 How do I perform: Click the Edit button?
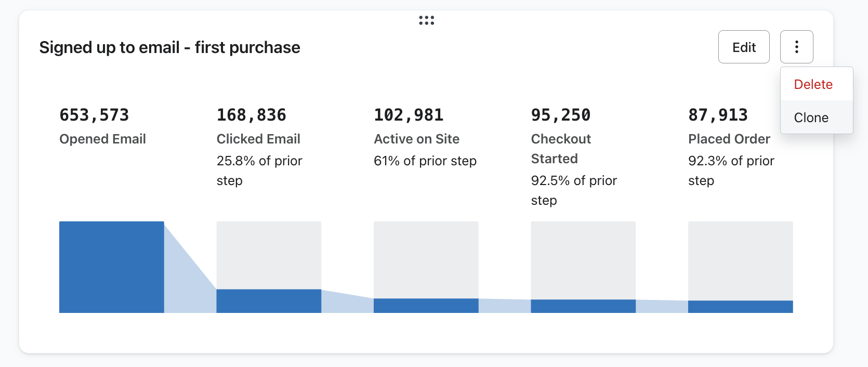coord(744,47)
